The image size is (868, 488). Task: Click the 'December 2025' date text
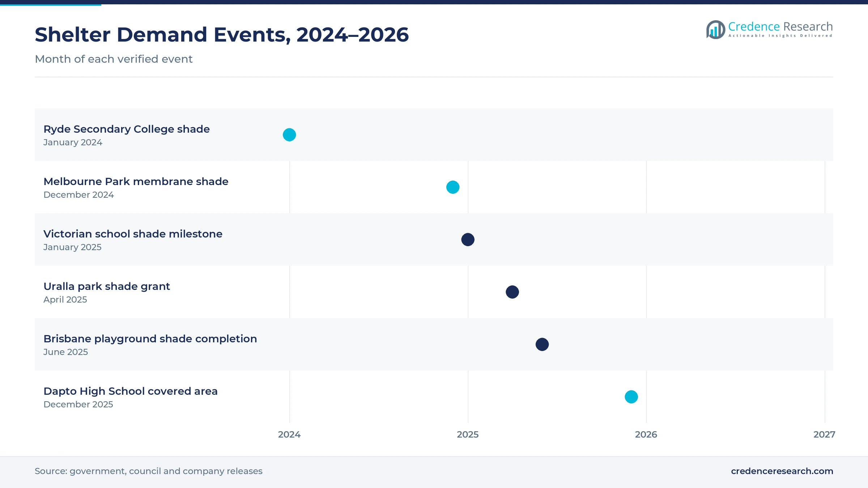[78, 404]
